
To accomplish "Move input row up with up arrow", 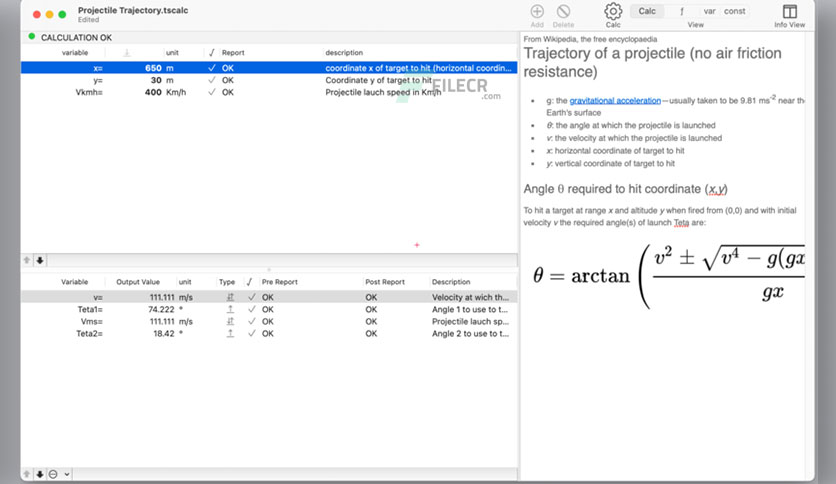I will pos(27,260).
